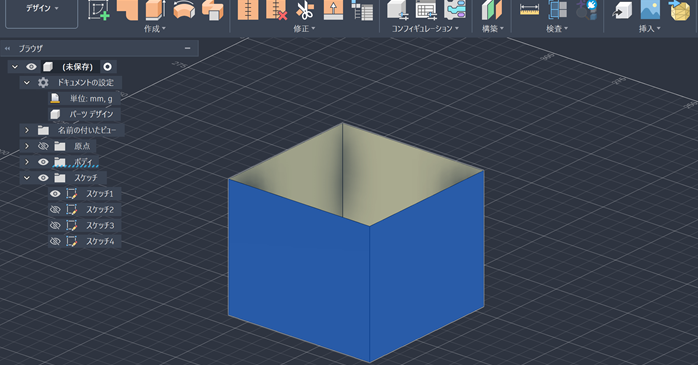Collapse the スケッチ folder
Image resolution: width=698 pixels, height=365 pixels.
27,178
